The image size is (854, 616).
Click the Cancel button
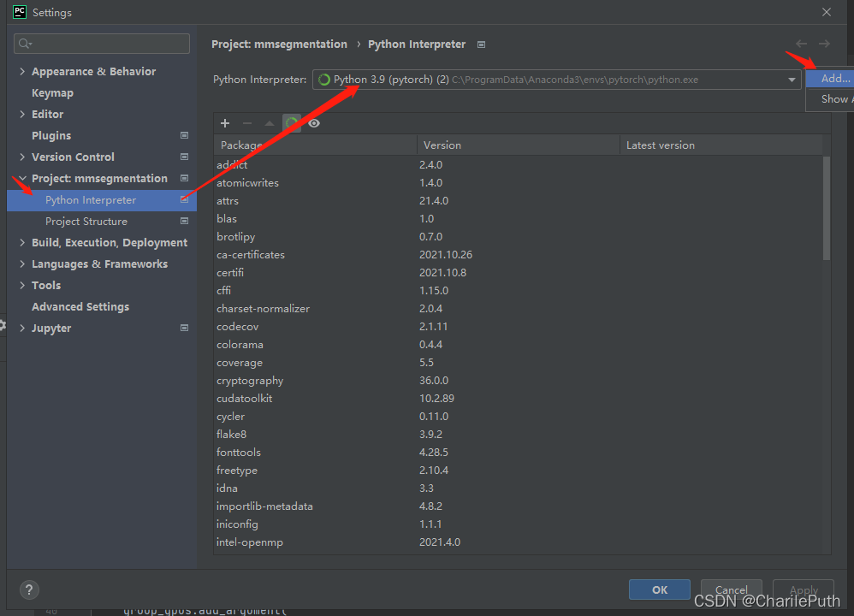(732, 589)
